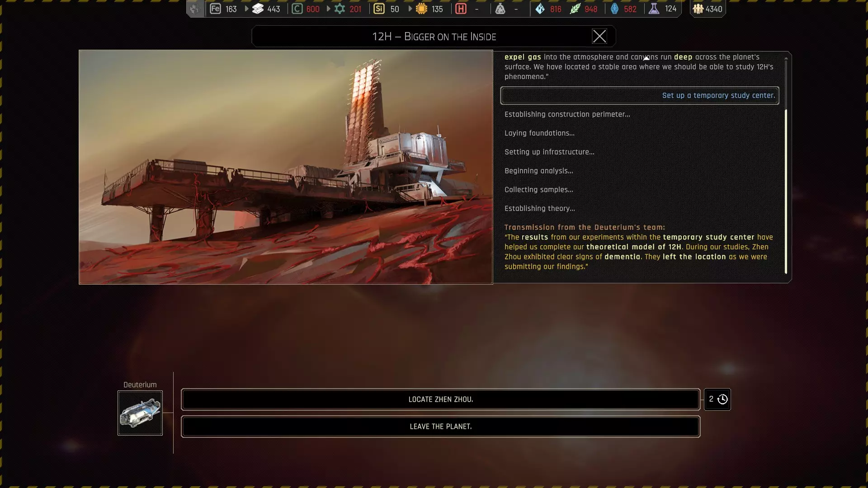The width and height of the screenshot is (868, 488).
Task: Click the steel ingots resource icon
Action: point(258,9)
